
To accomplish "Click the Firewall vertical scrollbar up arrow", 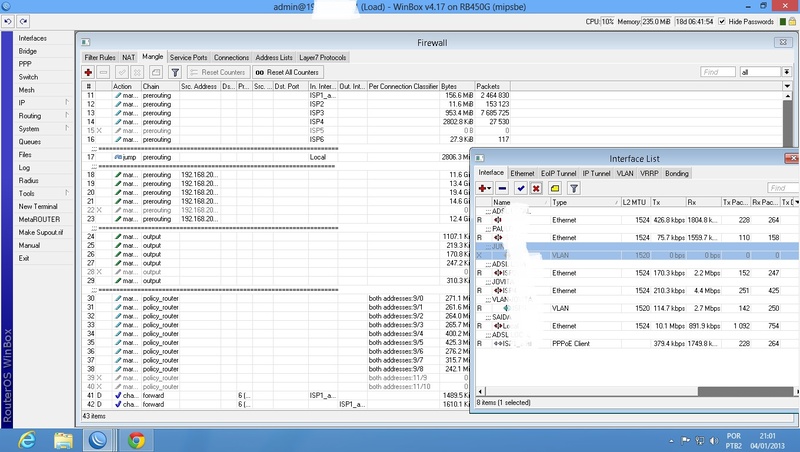I will click(x=788, y=96).
